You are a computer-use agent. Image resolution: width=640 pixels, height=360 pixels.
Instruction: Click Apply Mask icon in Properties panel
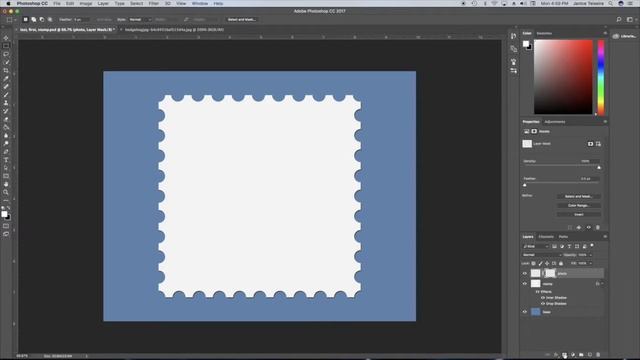[579, 227]
